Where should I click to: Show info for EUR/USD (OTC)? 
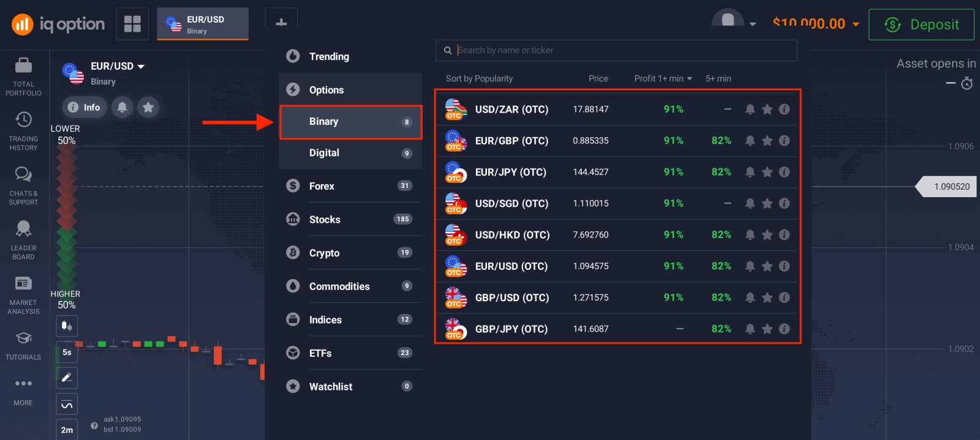point(784,266)
